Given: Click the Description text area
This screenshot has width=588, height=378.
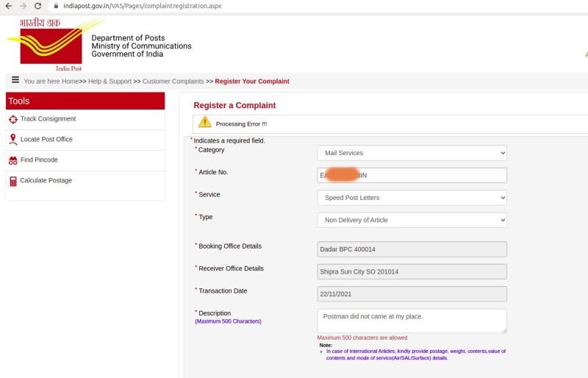Looking at the screenshot, I should click(x=412, y=321).
